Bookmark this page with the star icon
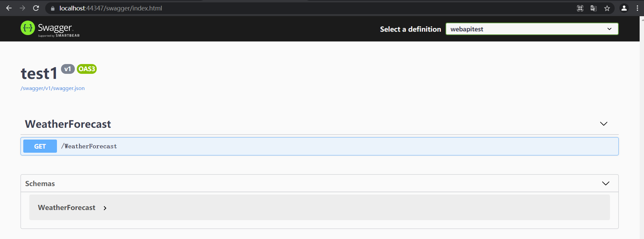 tap(607, 8)
